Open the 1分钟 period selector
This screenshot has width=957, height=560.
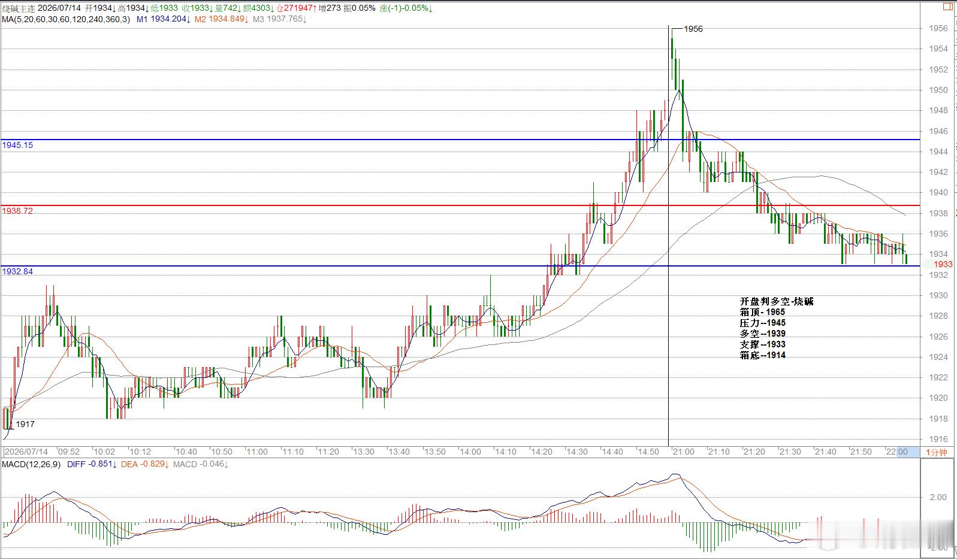(x=937, y=452)
